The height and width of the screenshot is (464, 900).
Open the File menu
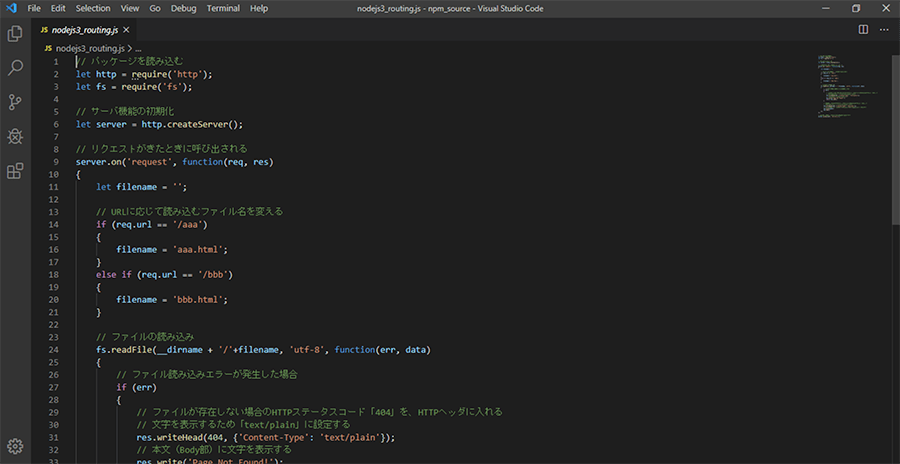coord(34,9)
